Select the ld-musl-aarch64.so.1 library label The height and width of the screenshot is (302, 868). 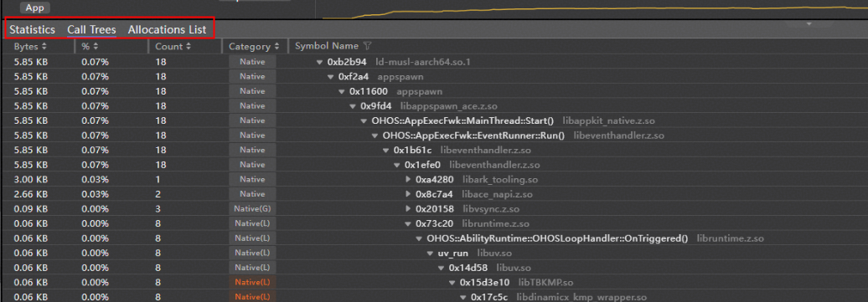point(423,62)
